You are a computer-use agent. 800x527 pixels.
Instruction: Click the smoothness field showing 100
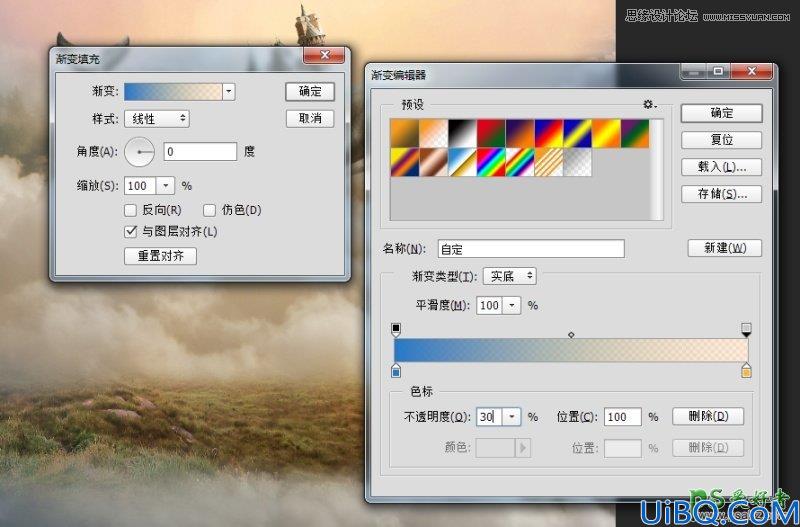[490, 306]
